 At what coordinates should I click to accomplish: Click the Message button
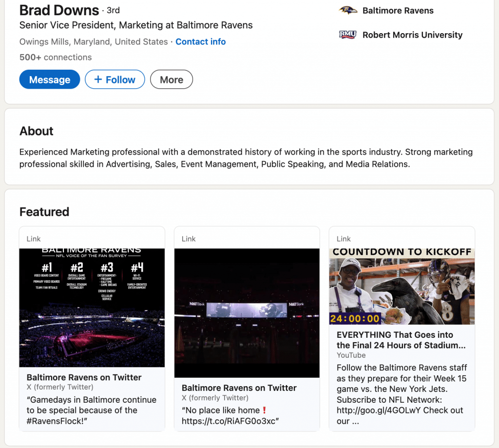pos(49,79)
